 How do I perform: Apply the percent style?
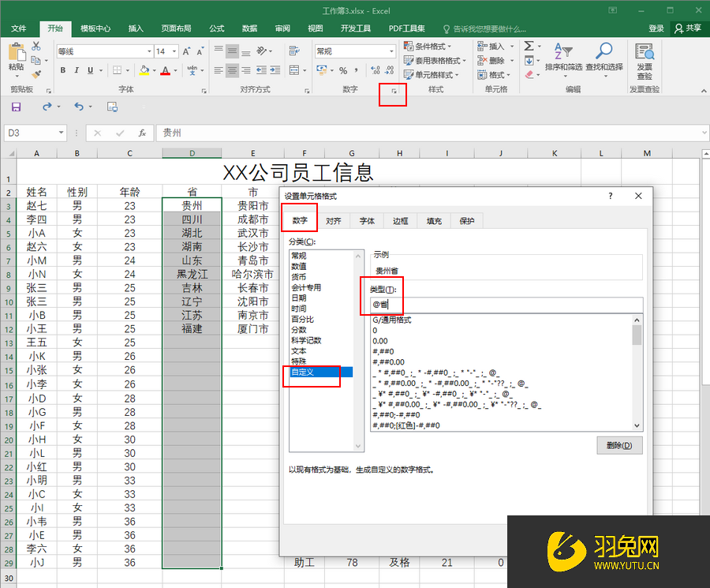click(x=343, y=70)
